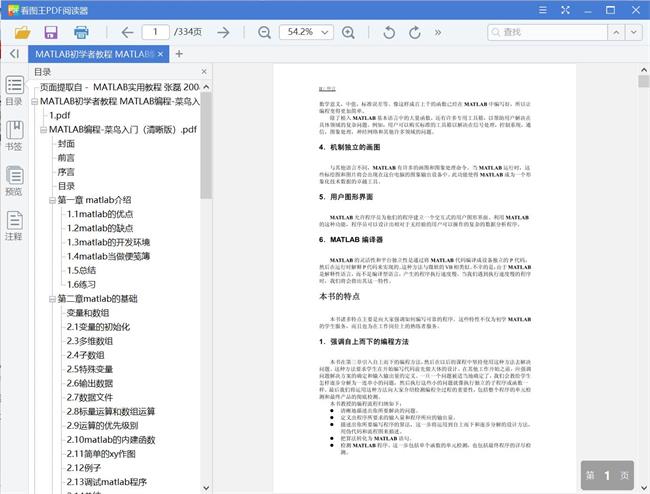The width and height of the screenshot is (650, 494).
Task: Open section 2.9运算的优先级别
Action: pos(102,426)
